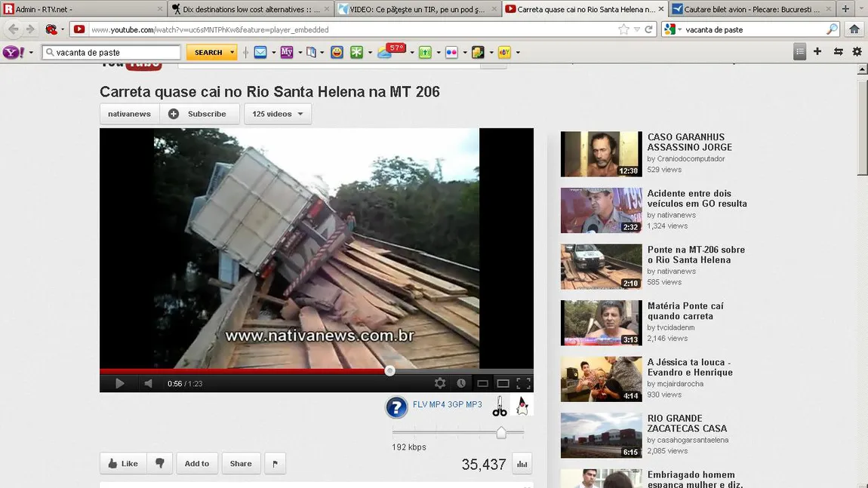This screenshot has height=488, width=868.
Task: Click the Yahoo toolbar swap arrows icon
Action: tap(838, 52)
